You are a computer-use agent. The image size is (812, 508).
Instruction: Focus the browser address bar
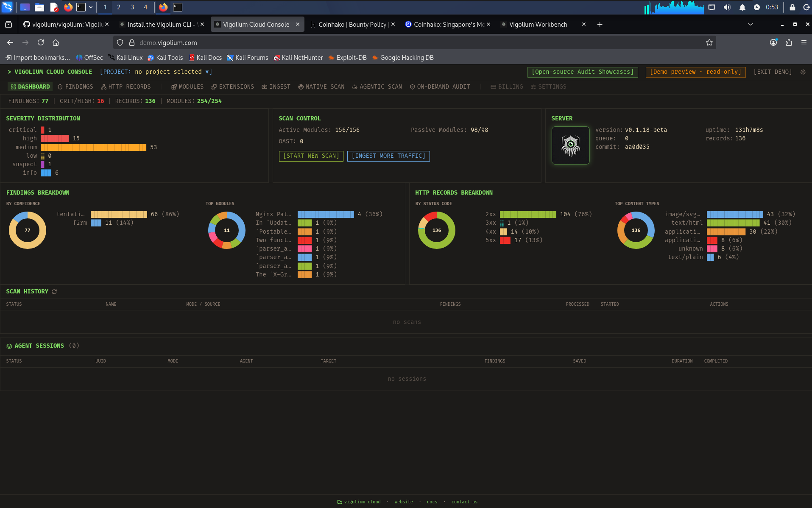416,42
